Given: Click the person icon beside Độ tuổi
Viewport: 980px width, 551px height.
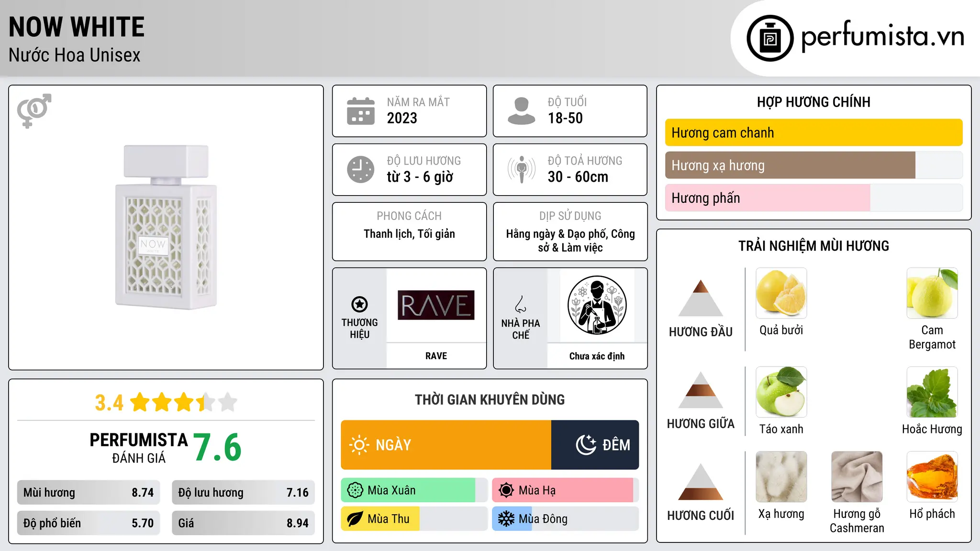Looking at the screenshot, I should point(521,111).
